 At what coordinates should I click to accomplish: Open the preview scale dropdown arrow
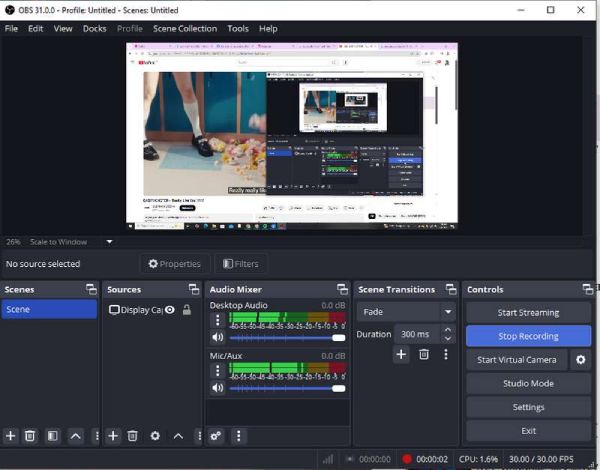109,242
